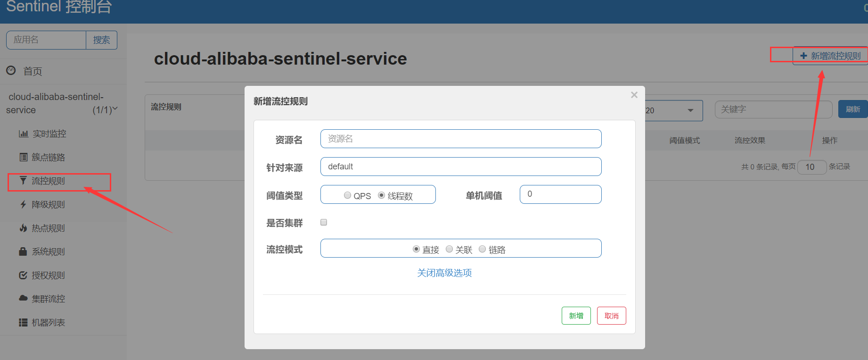The height and width of the screenshot is (360, 868).
Task: Click the 阈值模式 column header
Action: click(685, 140)
